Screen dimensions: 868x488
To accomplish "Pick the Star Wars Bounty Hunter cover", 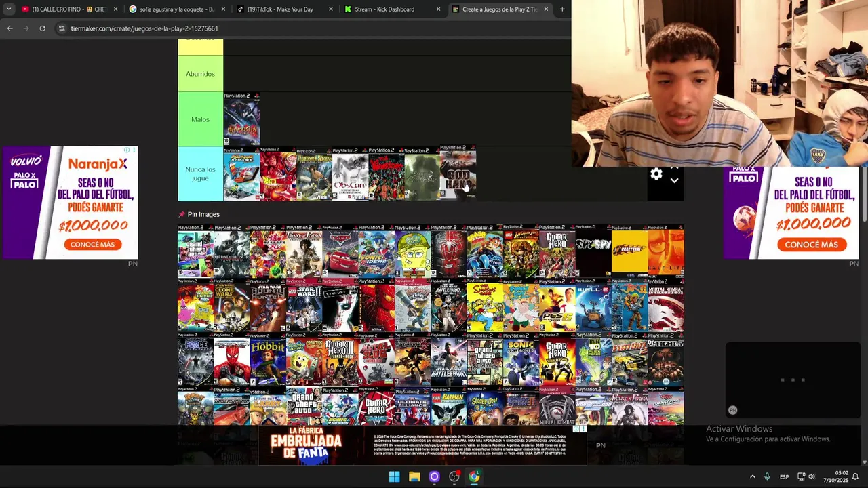I will (268, 306).
